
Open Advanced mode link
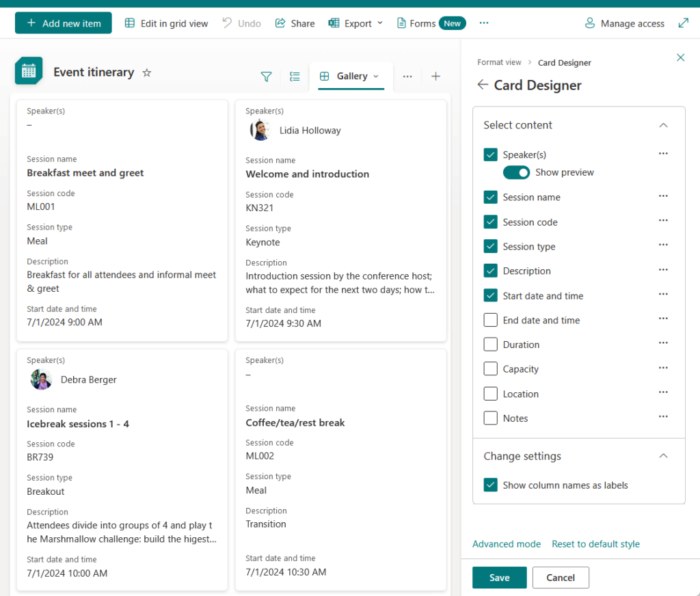pyautogui.click(x=507, y=544)
